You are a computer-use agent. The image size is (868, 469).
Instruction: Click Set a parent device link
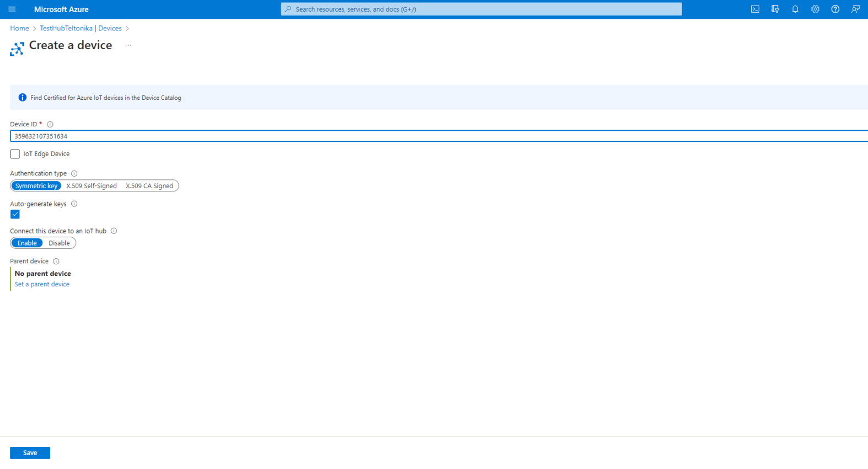click(x=42, y=285)
